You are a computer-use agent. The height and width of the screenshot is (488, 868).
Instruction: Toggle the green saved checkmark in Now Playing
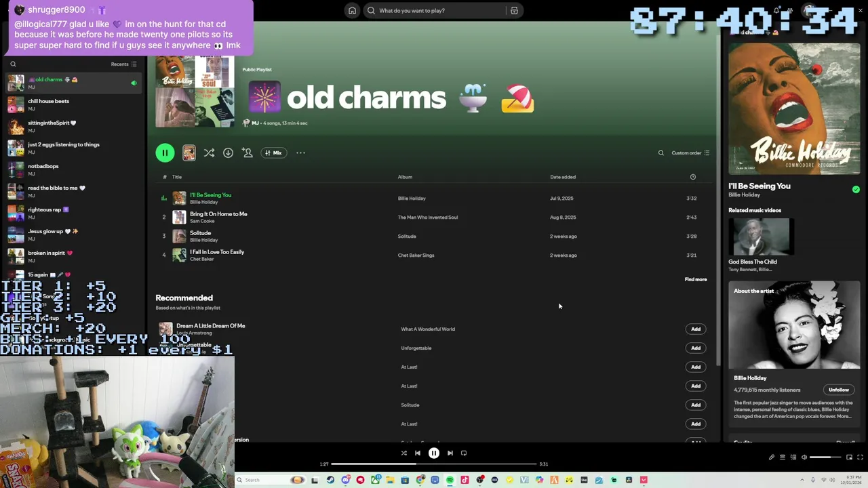click(856, 189)
